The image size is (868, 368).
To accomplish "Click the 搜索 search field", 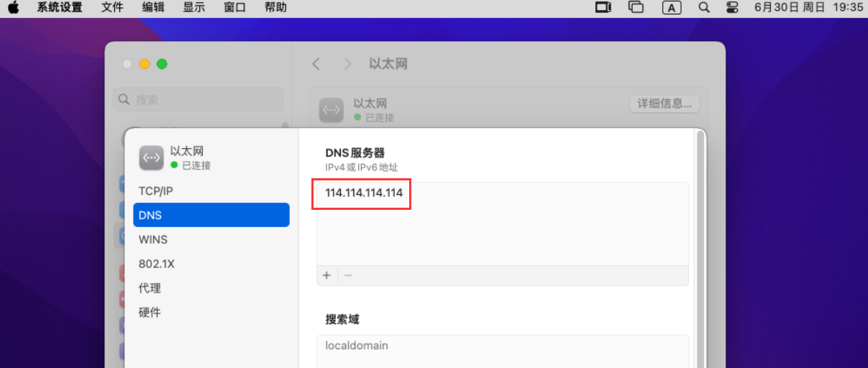I will click(x=198, y=100).
